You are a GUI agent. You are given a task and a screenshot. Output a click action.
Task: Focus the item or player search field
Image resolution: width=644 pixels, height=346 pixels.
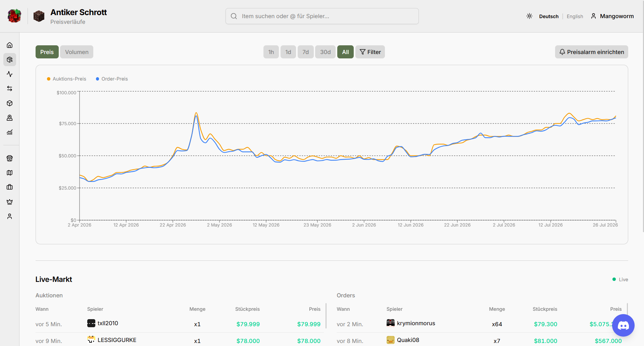click(322, 16)
